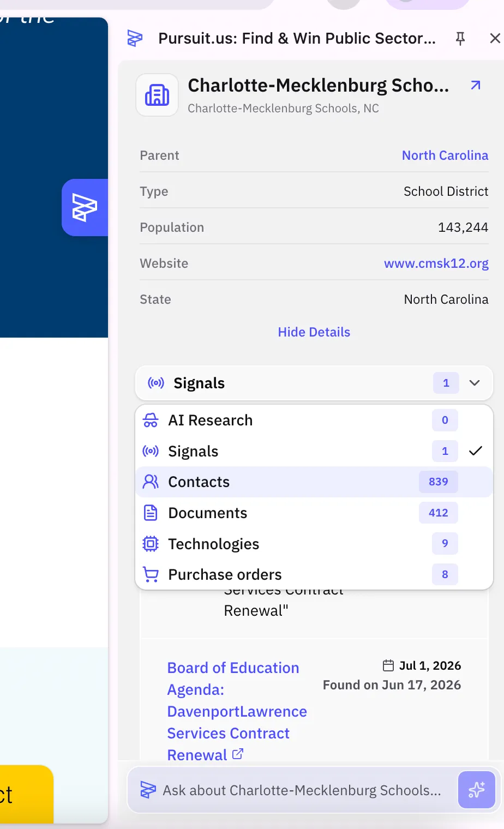504x829 pixels.
Task: Open the school district building icon
Action: coord(157,95)
